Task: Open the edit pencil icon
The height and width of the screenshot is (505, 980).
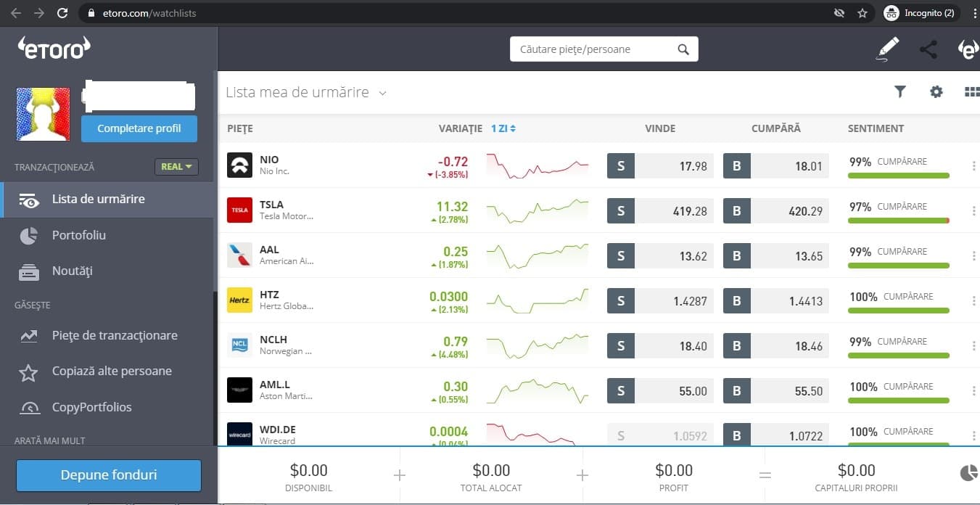Action: point(887,49)
